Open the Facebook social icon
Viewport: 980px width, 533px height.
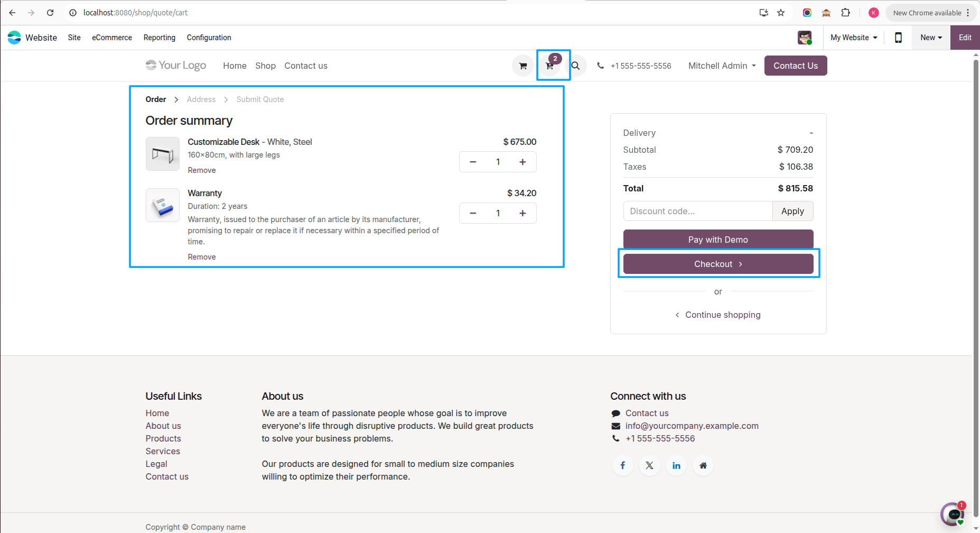[x=622, y=465]
